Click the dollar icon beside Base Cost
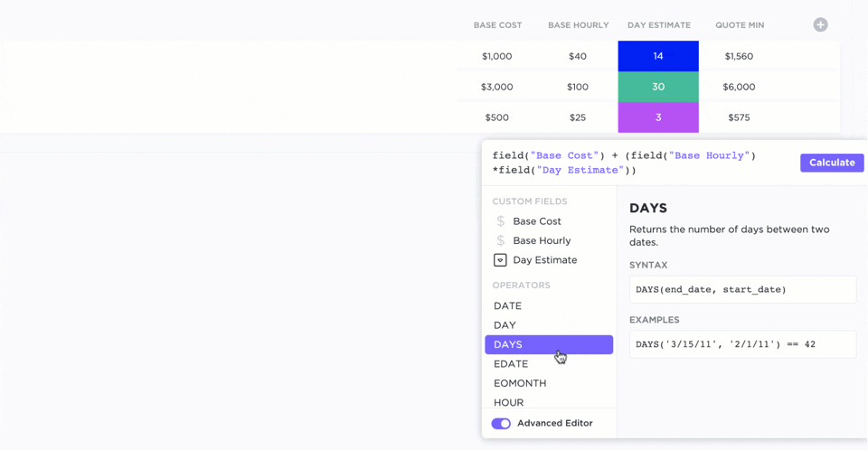868x450 pixels. coord(501,221)
